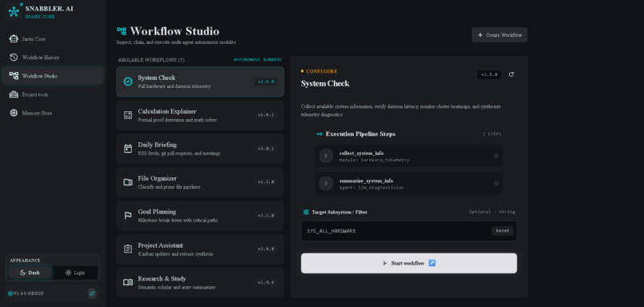
Task: Click the refresh icon beside v2.5.0
Action: point(511,74)
